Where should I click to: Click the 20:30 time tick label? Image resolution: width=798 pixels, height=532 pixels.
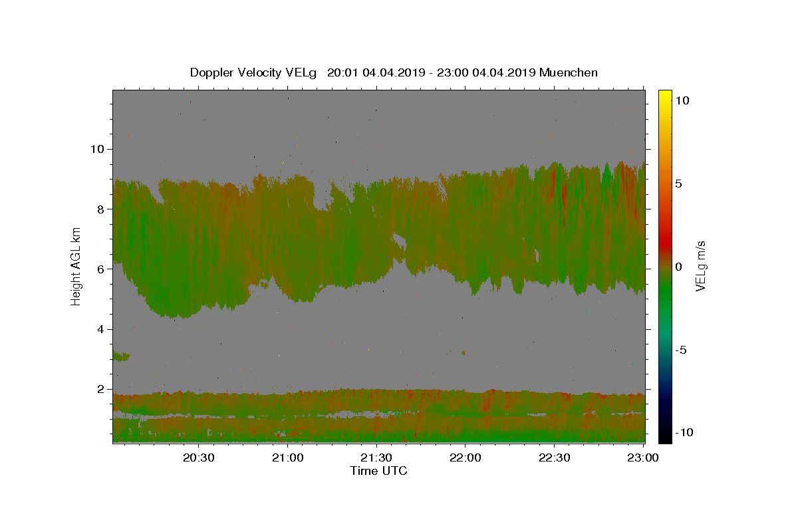coord(199,458)
